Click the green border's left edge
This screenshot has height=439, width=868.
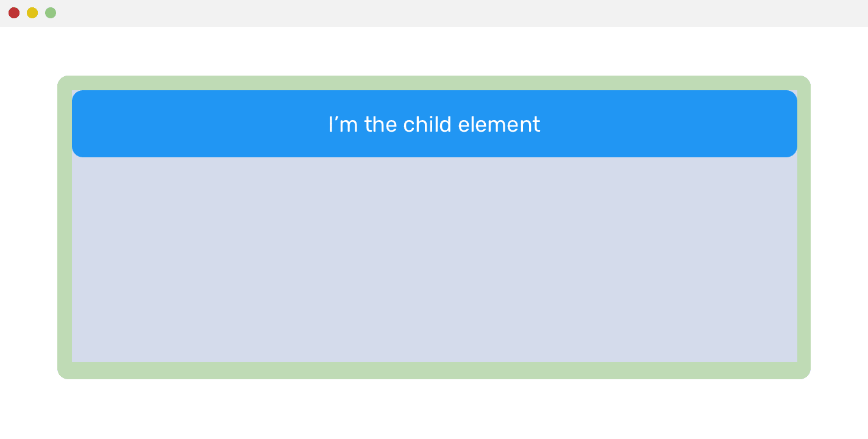point(65,227)
